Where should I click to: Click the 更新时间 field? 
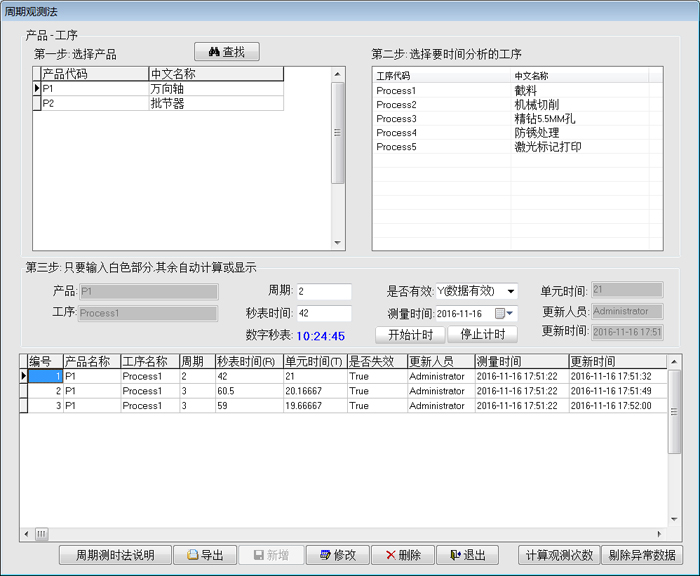click(627, 332)
